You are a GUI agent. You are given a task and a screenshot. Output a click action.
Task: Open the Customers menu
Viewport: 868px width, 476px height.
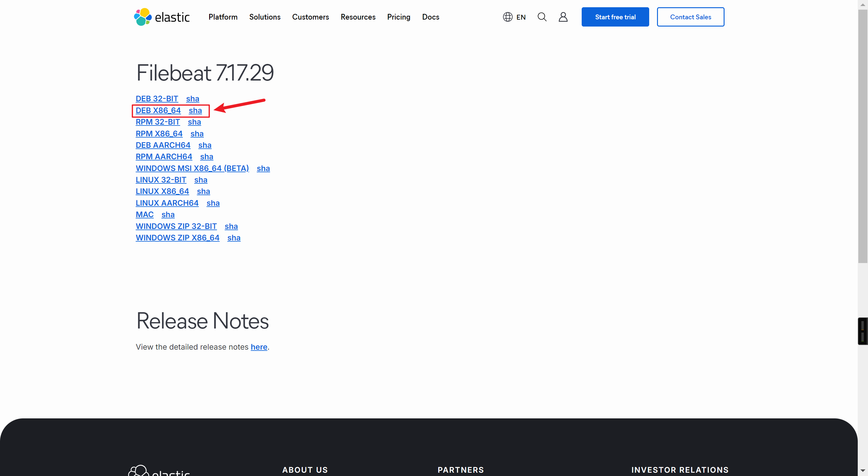tap(310, 17)
